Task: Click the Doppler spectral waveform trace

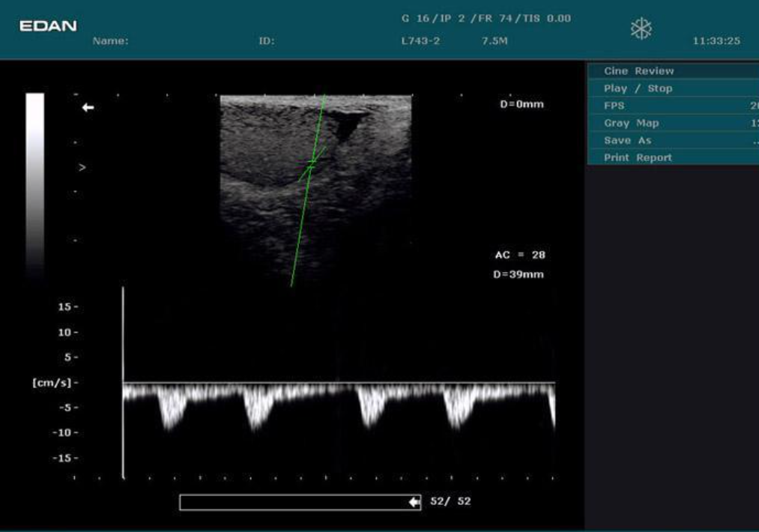Action: pos(339,405)
